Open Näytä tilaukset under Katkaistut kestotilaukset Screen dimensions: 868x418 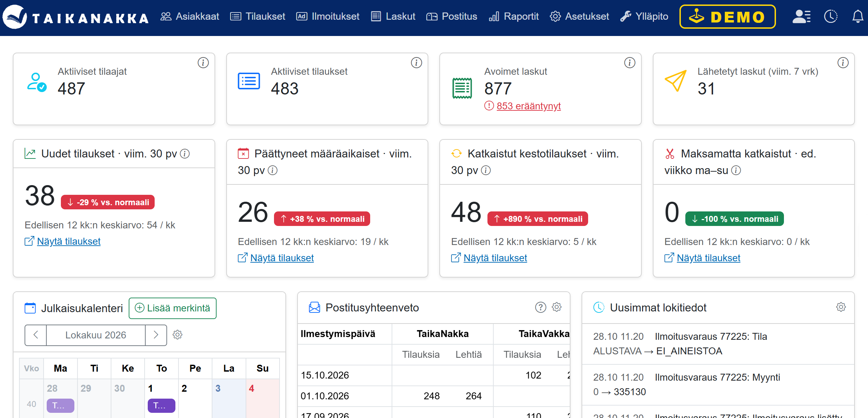pyautogui.click(x=495, y=258)
